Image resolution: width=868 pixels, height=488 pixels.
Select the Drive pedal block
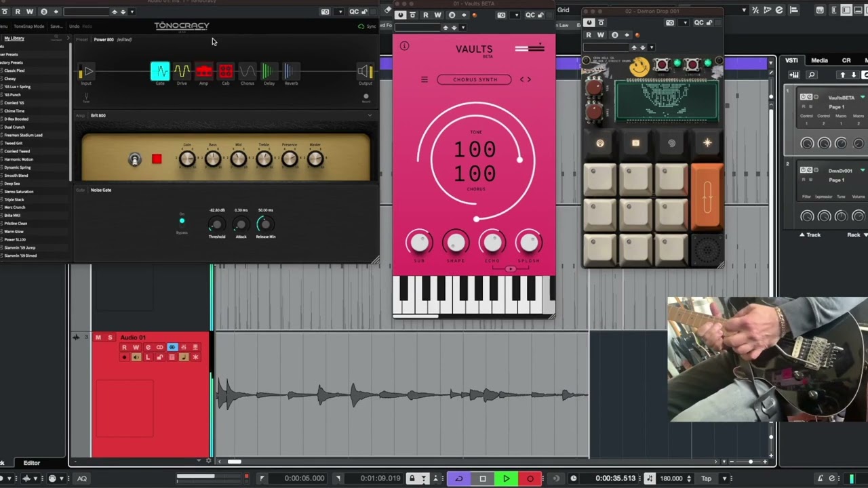(182, 71)
